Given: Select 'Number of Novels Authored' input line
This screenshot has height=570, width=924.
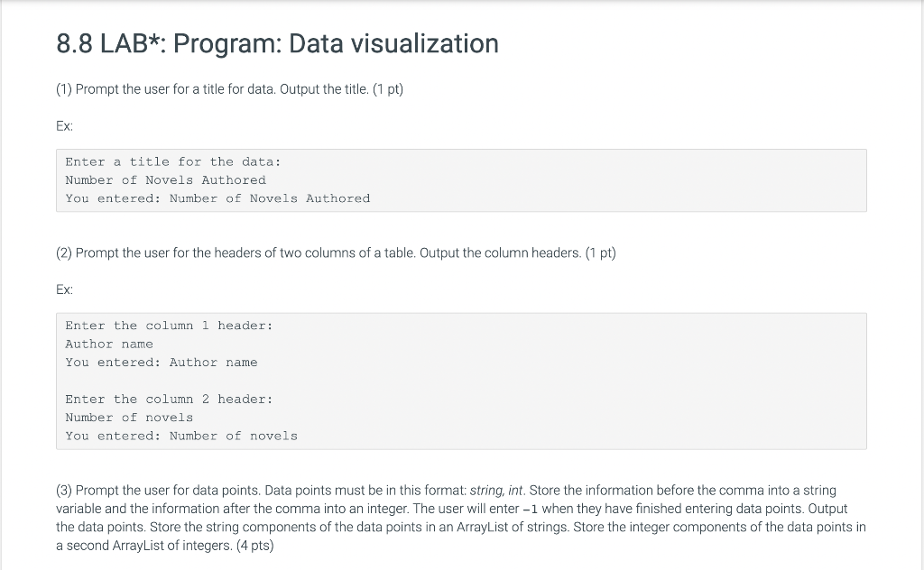Looking at the screenshot, I should coord(166,180).
